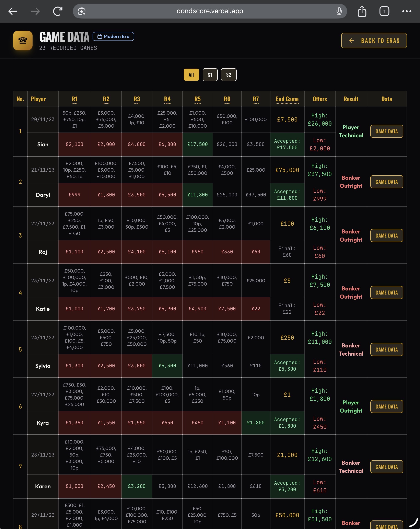Tap the microphone voice search icon
Viewport: 420px width, 529px height.
[x=339, y=11]
